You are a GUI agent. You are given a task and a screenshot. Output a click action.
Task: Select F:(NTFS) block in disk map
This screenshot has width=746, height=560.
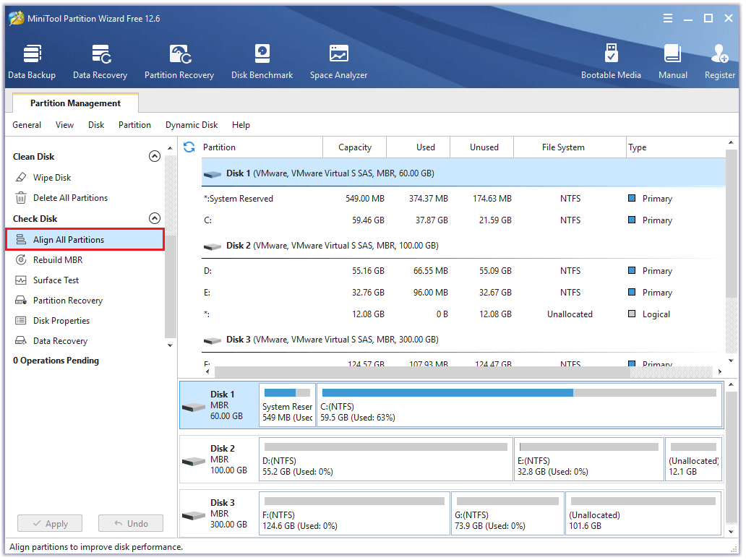coord(354,514)
